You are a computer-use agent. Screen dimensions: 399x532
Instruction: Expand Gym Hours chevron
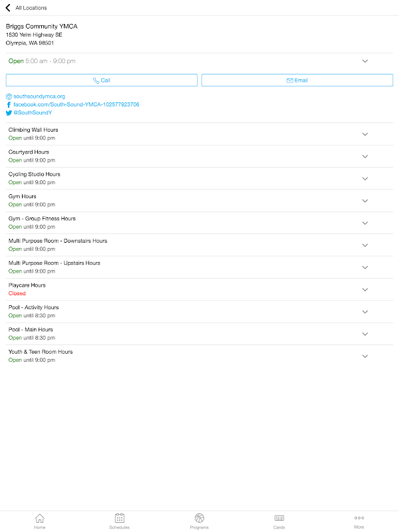click(365, 201)
